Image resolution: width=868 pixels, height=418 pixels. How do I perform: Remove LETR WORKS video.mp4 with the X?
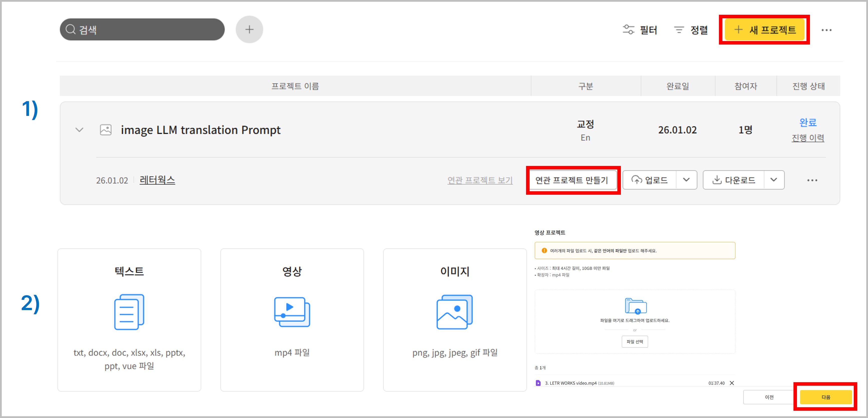tap(732, 383)
